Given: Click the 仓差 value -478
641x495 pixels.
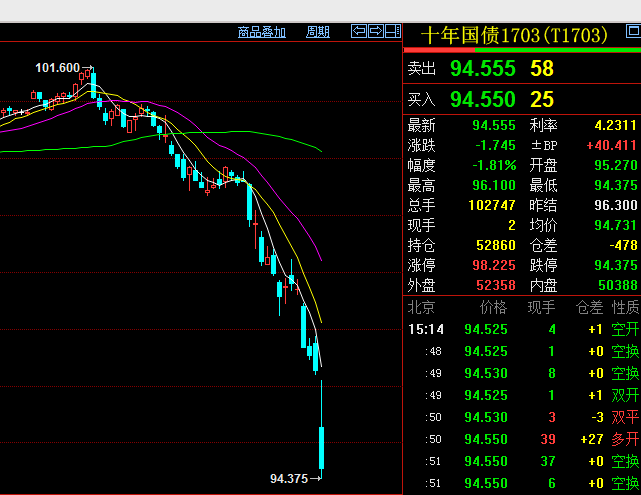Looking at the screenshot, I should (623, 245).
